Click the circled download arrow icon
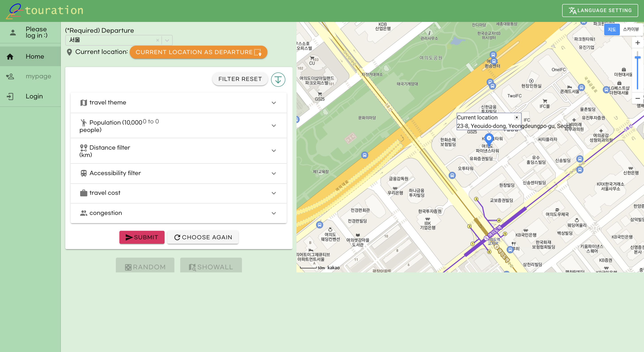Viewport: 644px width, 352px height. [278, 80]
